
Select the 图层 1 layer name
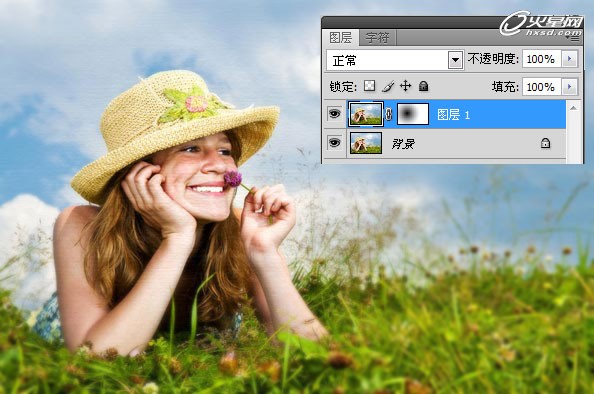[453, 114]
